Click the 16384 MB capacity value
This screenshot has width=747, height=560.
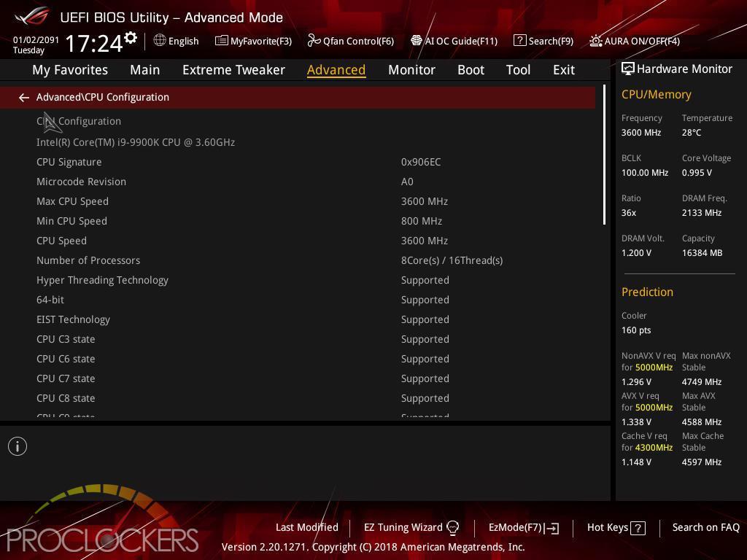[x=703, y=253]
